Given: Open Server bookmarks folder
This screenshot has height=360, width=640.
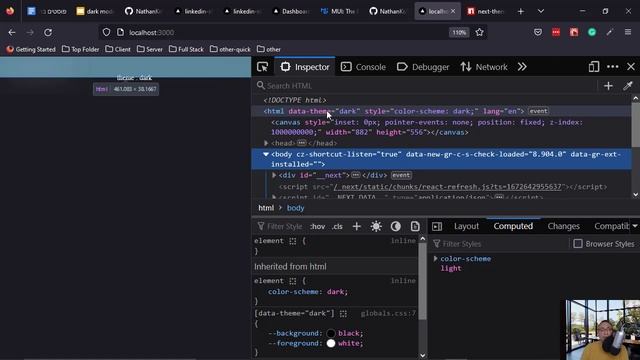Looking at the screenshot, I should pyautogui.click(x=150, y=49).
